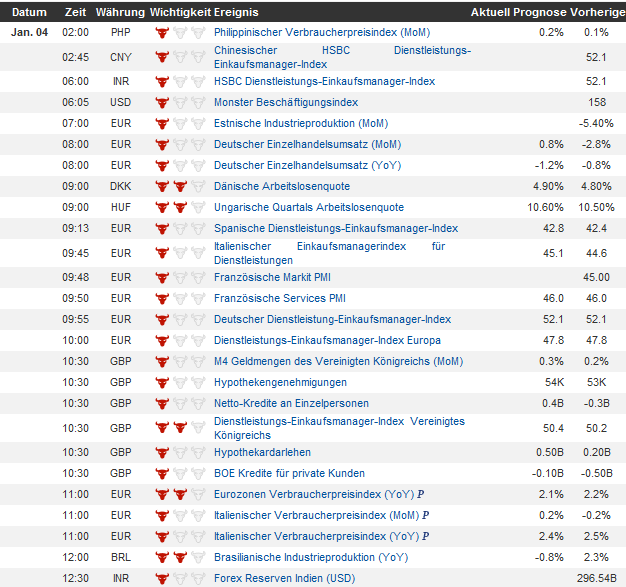Click the 10.60% forecast value

[x=545, y=207]
